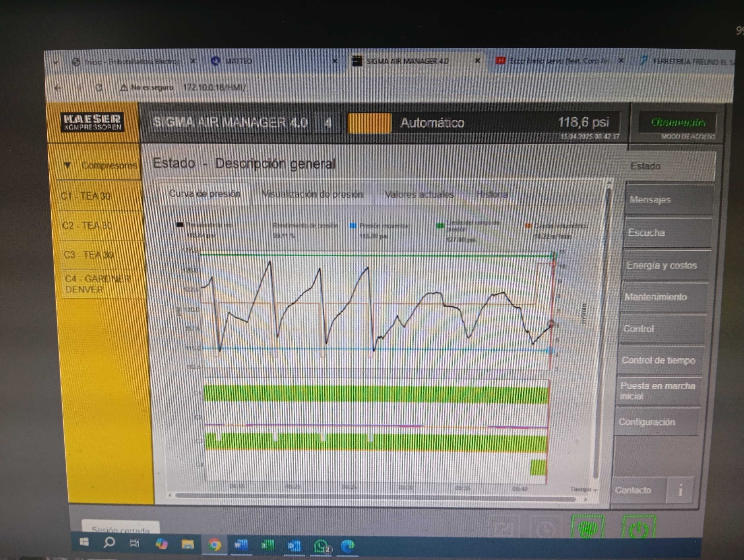Open Task View in taskbar
This screenshot has height=560, width=744.
click(x=134, y=543)
